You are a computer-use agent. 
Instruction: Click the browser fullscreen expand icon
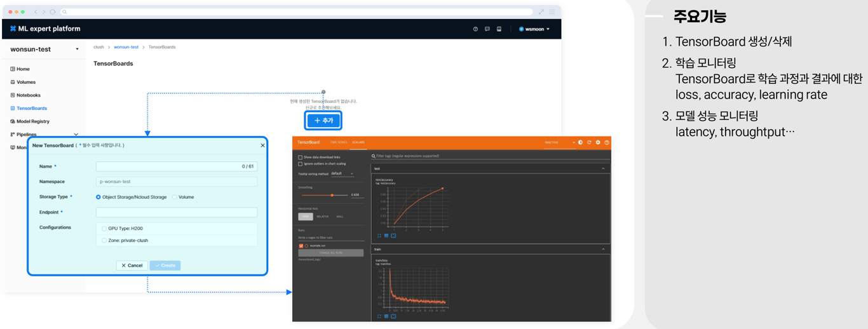541,12
